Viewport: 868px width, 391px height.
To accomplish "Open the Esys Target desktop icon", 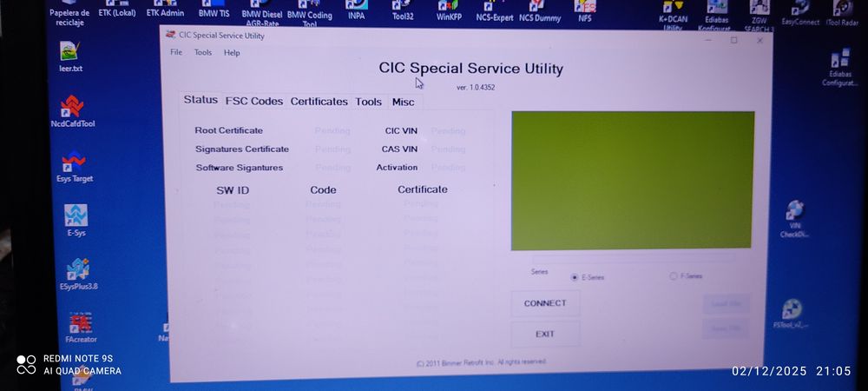I will coord(74,167).
